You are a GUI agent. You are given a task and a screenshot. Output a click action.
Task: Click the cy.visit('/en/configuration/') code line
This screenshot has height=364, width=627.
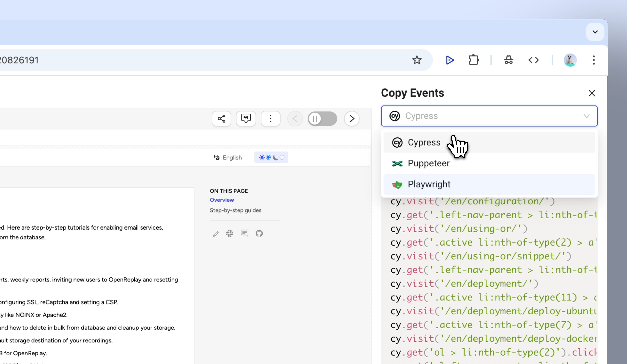(472, 201)
